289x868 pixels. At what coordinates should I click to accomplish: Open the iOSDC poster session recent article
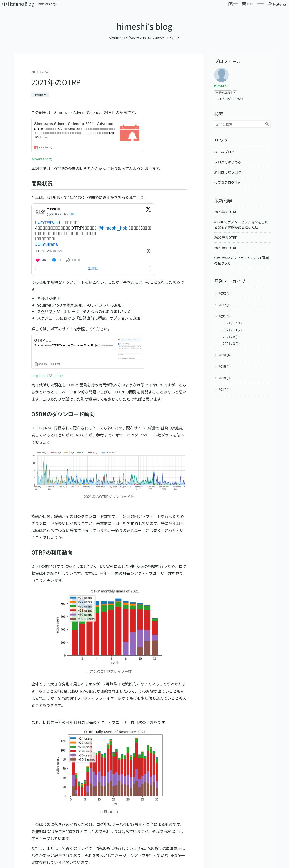click(241, 225)
